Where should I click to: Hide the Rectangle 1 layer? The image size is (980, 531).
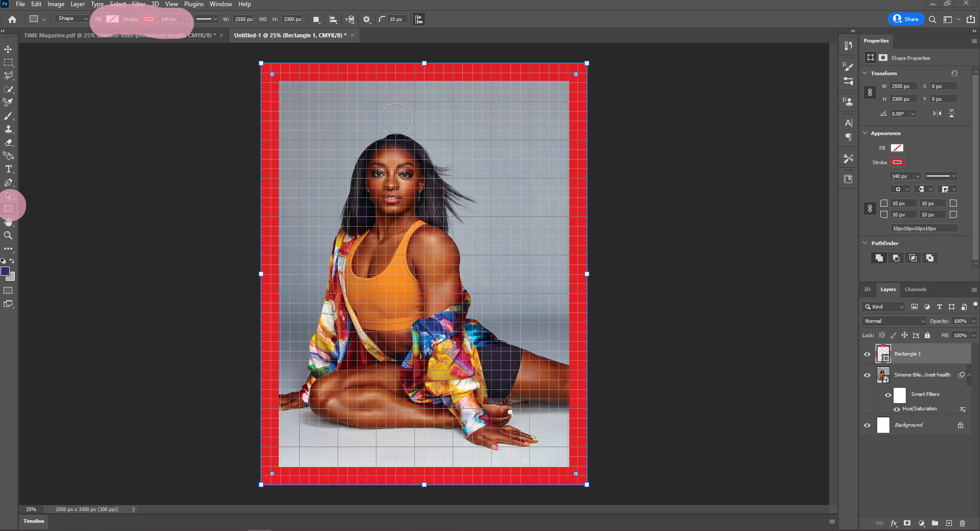click(x=867, y=354)
